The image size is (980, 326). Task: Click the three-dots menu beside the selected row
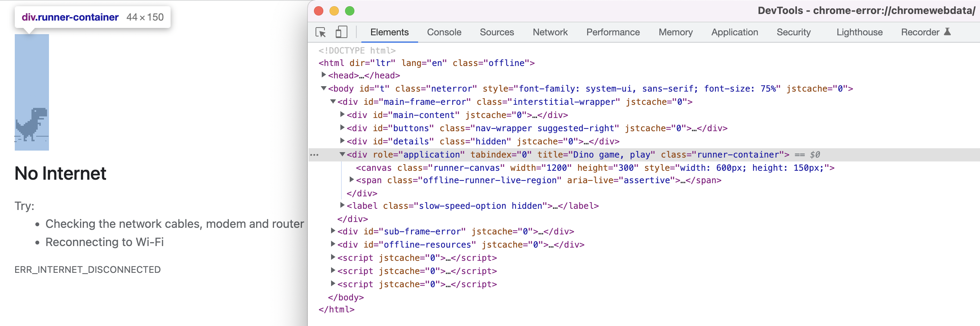pos(314,155)
